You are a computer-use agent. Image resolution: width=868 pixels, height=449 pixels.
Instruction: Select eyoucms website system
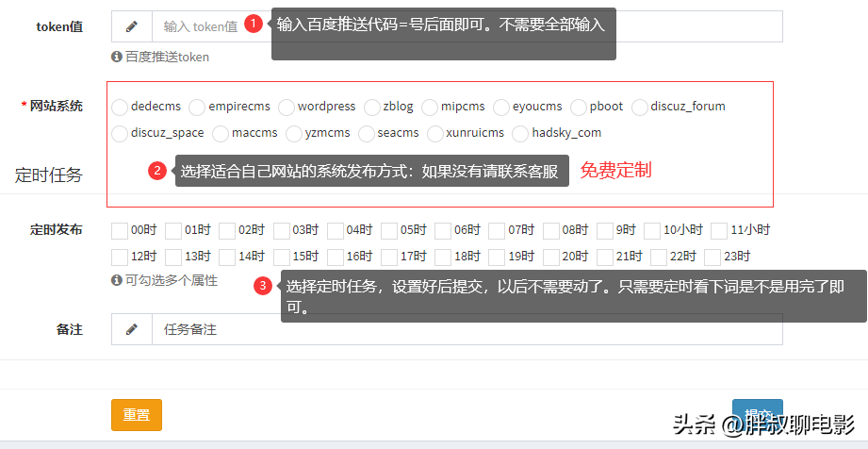pos(501,107)
